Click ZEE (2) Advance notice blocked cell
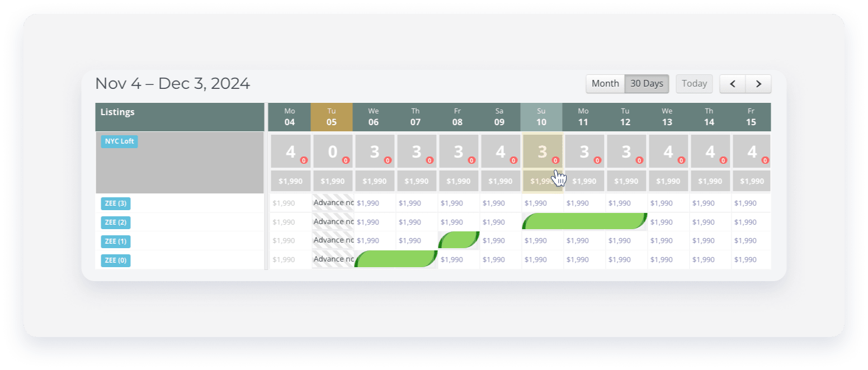The width and height of the screenshot is (868, 370). click(x=333, y=222)
